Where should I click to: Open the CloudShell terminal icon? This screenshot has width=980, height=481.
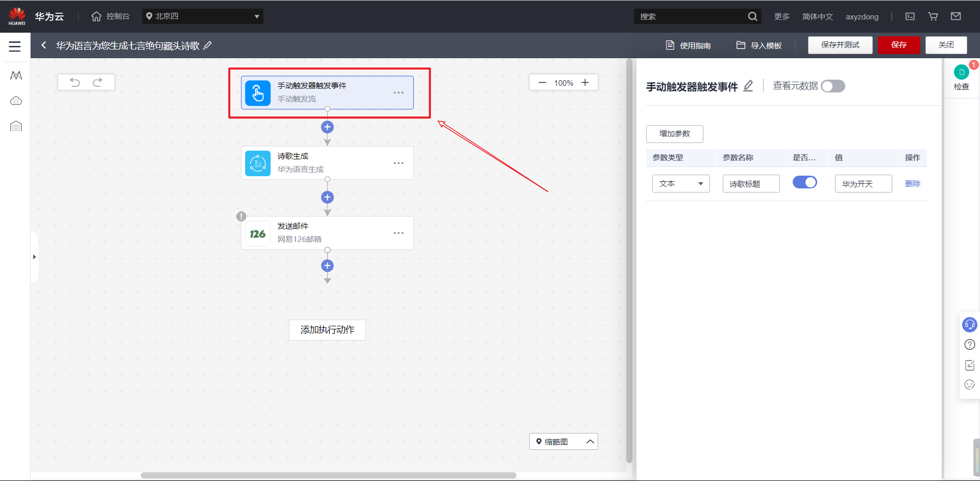tap(910, 16)
